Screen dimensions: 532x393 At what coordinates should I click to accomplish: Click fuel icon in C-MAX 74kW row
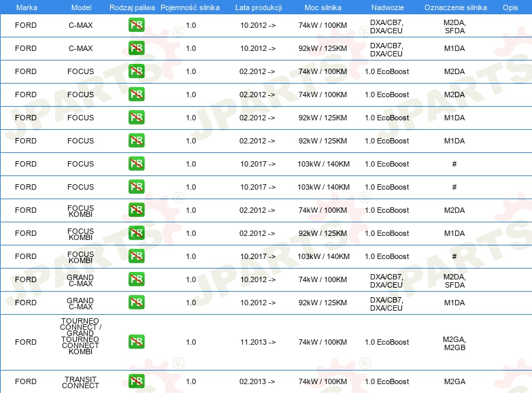[x=136, y=25]
